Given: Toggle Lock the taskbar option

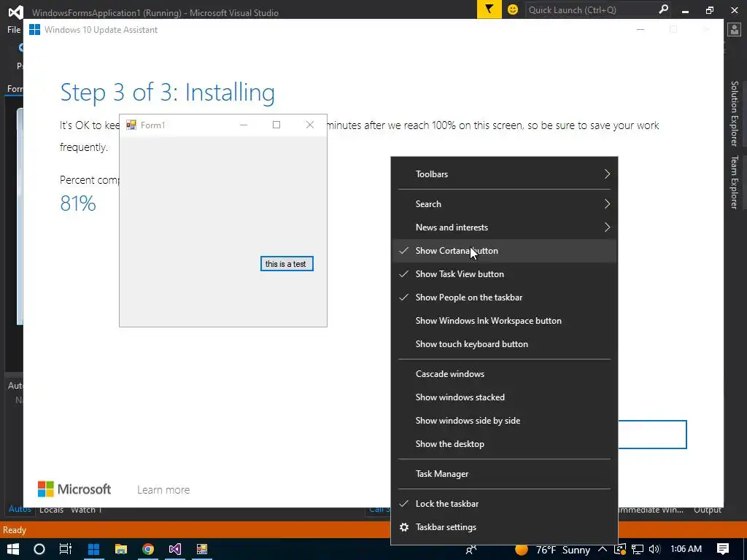Looking at the screenshot, I should pyautogui.click(x=504, y=503).
